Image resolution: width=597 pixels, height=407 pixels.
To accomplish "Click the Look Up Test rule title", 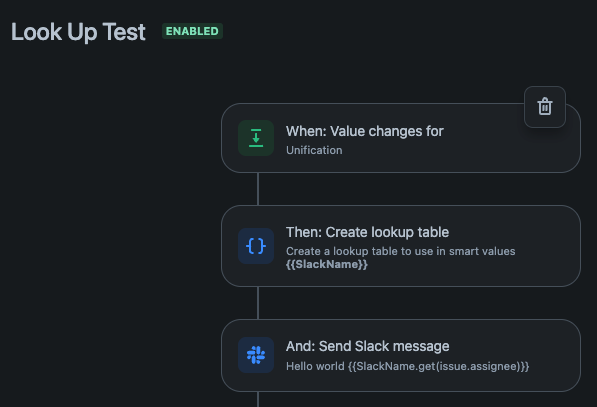I will click(78, 32).
